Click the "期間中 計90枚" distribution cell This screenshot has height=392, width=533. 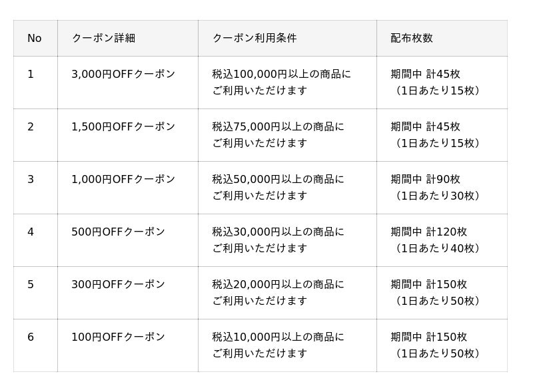tap(426, 180)
